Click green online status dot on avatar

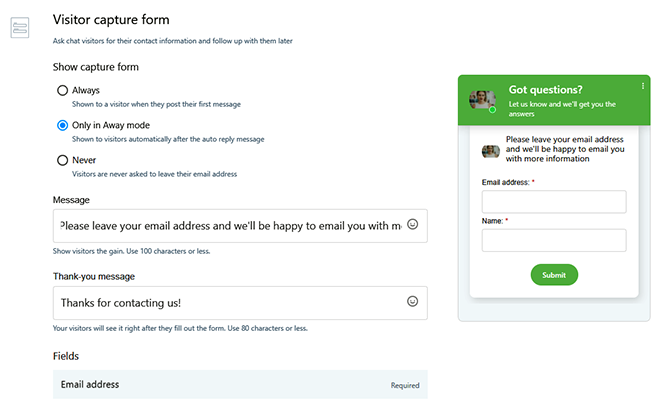coord(493,109)
